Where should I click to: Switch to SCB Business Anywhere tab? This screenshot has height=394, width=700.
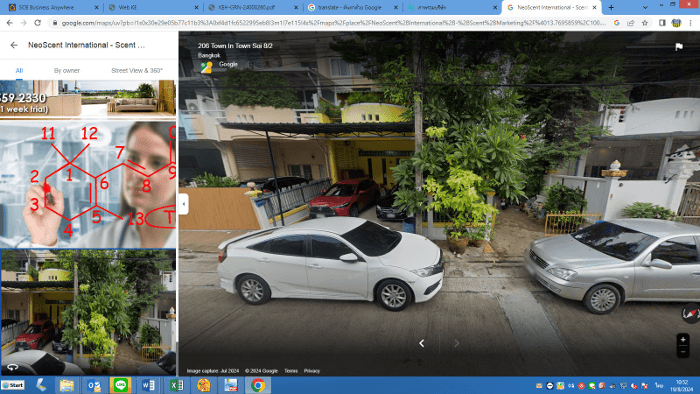pyautogui.click(x=52, y=8)
